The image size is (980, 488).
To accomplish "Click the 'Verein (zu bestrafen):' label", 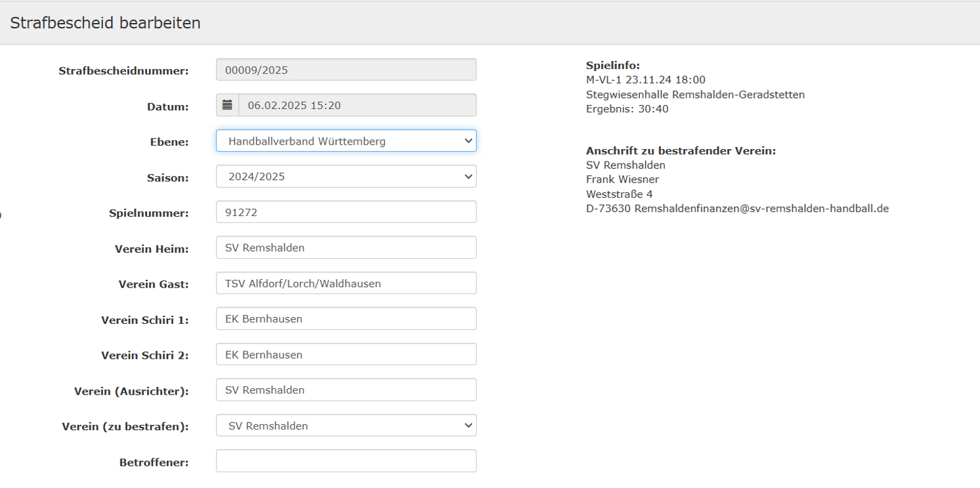I will click(125, 427).
